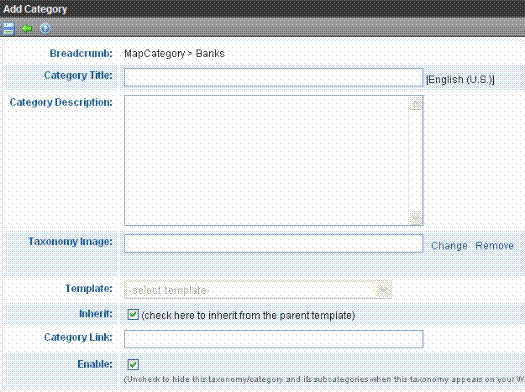This screenshot has width=525, height=392.
Task: Click the Change link for taxonomy image
Action: (x=449, y=246)
